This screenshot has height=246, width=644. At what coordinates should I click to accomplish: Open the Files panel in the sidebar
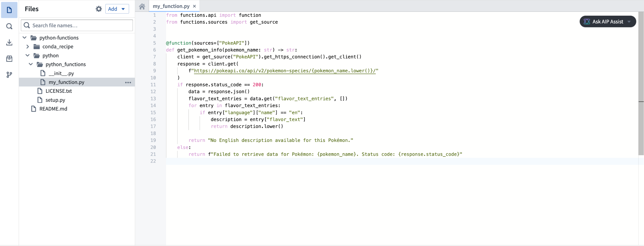pos(9,10)
